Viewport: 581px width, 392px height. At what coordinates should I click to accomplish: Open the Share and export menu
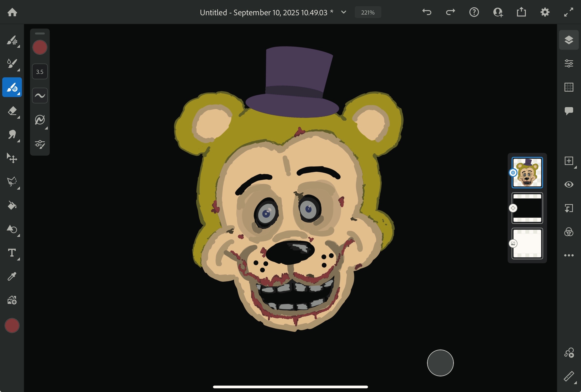click(521, 12)
